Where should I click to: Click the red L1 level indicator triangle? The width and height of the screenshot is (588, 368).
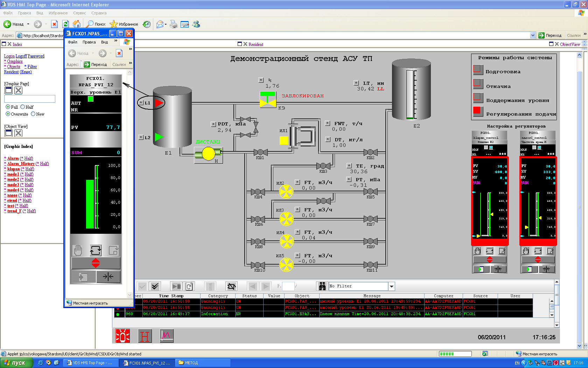point(159,103)
